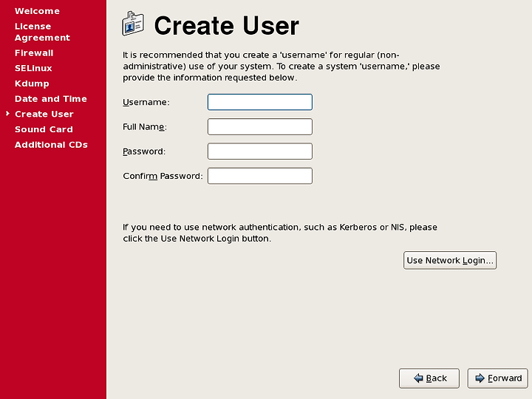
Task: Click the Username label
Action: coord(146,102)
